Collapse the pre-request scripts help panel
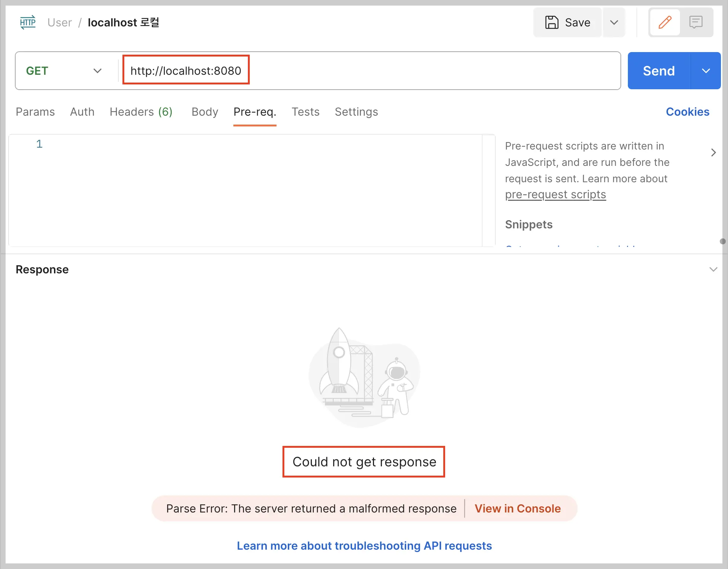This screenshot has width=728, height=569. (713, 152)
